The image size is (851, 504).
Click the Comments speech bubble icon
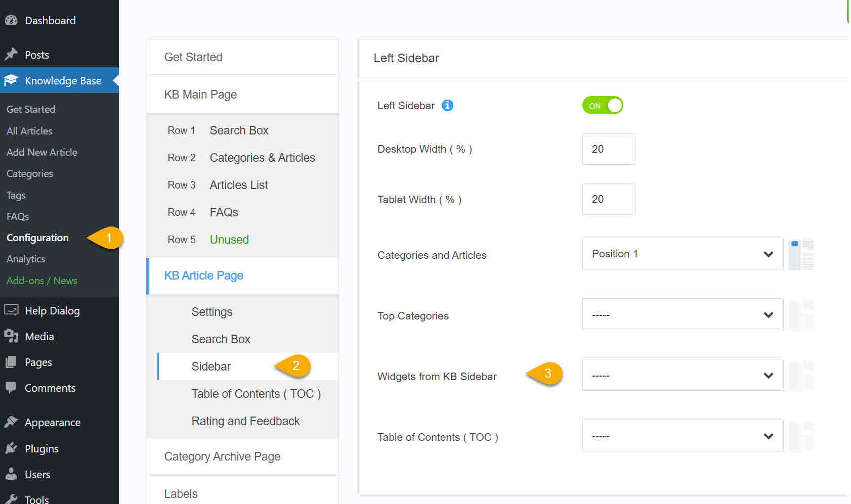pos(11,387)
